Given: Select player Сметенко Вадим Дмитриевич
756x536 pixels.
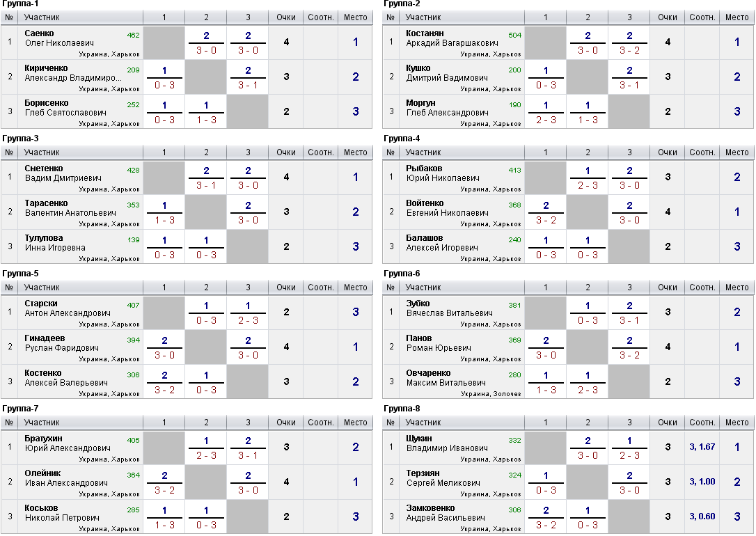Looking at the screenshot, I should click(63, 173).
